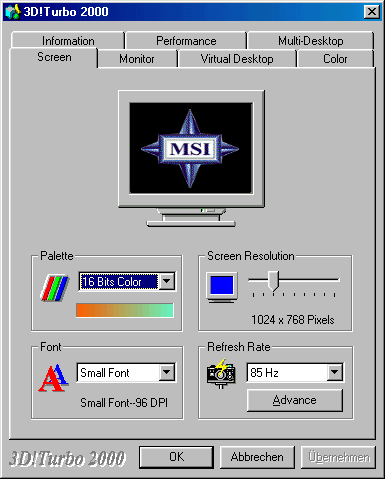Click the 85 Hz value field
Image resolution: width=385 pixels, height=479 pixels.
coord(287,372)
